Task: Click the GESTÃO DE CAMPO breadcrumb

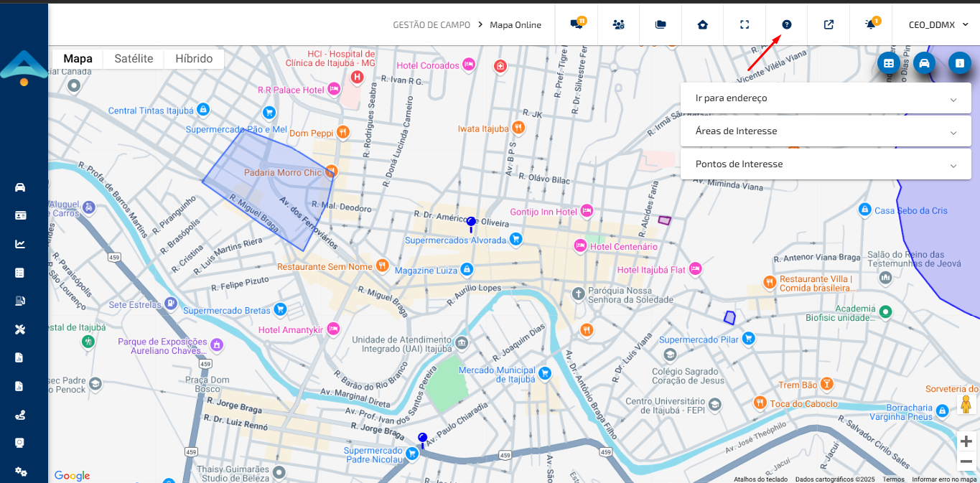Action: pyautogui.click(x=431, y=25)
